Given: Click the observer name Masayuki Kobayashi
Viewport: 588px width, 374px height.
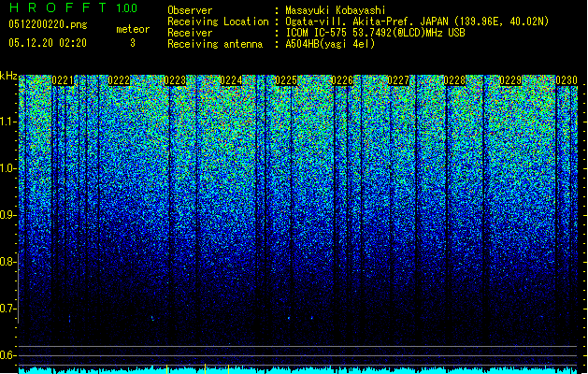Looking at the screenshot, I should [336, 10].
